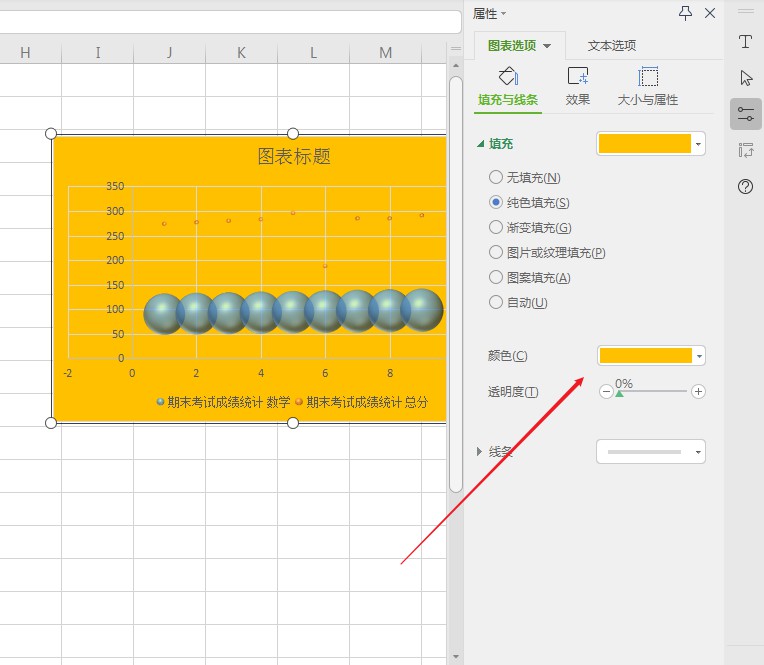The width and height of the screenshot is (764, 665).
Task: Increase transparency with the plus button
Action: [698, 391]
